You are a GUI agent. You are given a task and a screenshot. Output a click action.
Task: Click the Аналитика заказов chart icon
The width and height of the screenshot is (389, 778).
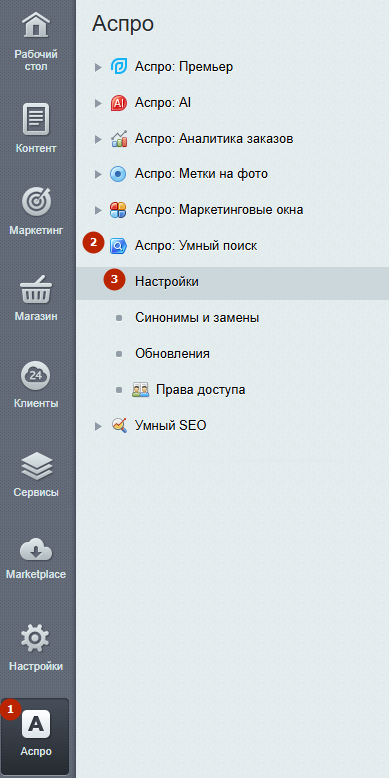pyautogui.click(x=119, y=138)
